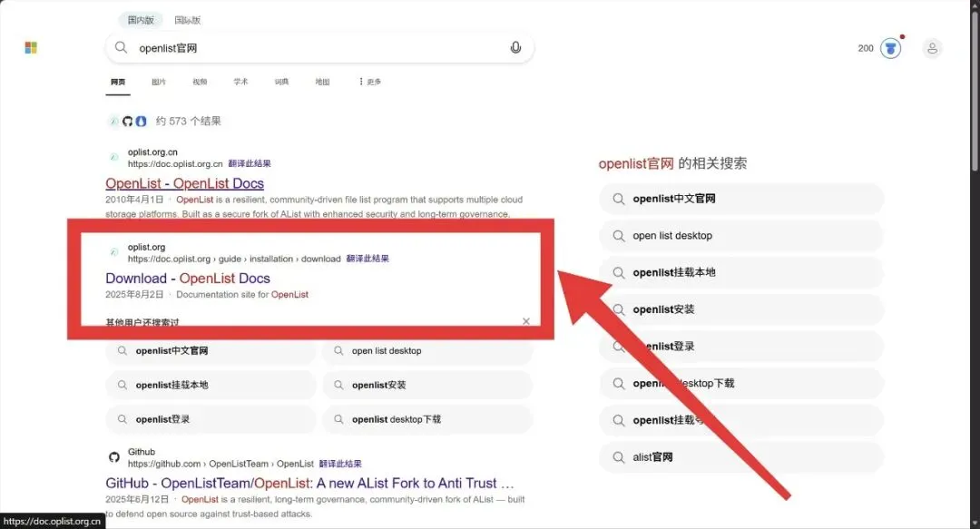Select suggestion 'open list desktop' below results

pos(427,351)
